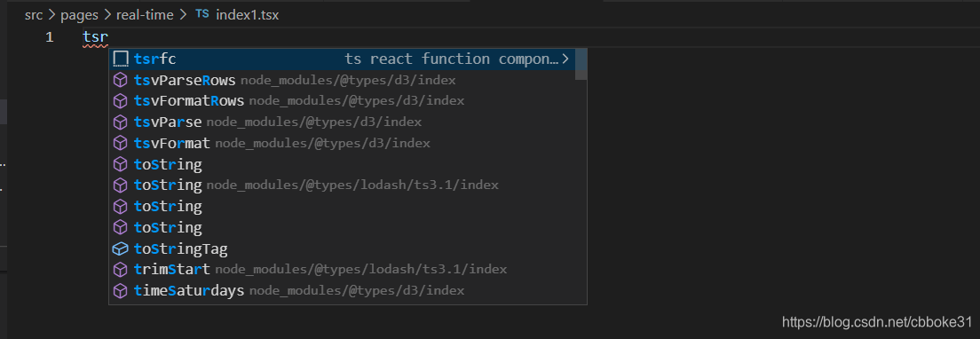Click line number 1 in the gutter

pos(49,37)
